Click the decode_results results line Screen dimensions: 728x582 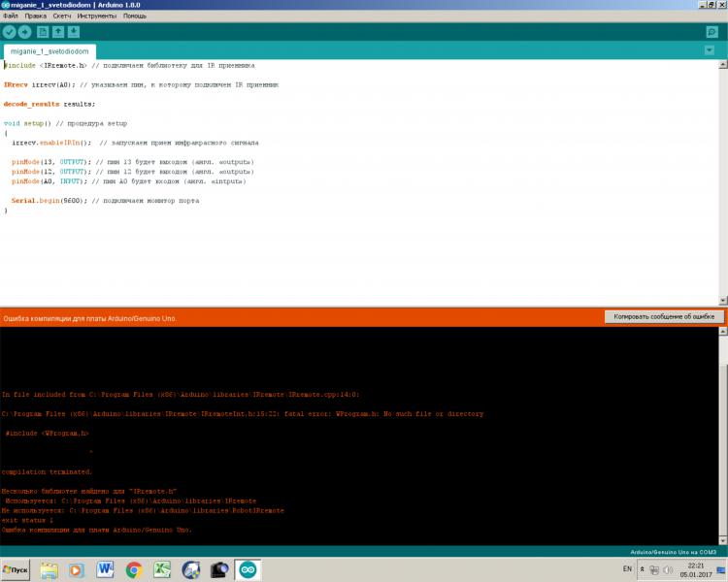pos(50,104)
